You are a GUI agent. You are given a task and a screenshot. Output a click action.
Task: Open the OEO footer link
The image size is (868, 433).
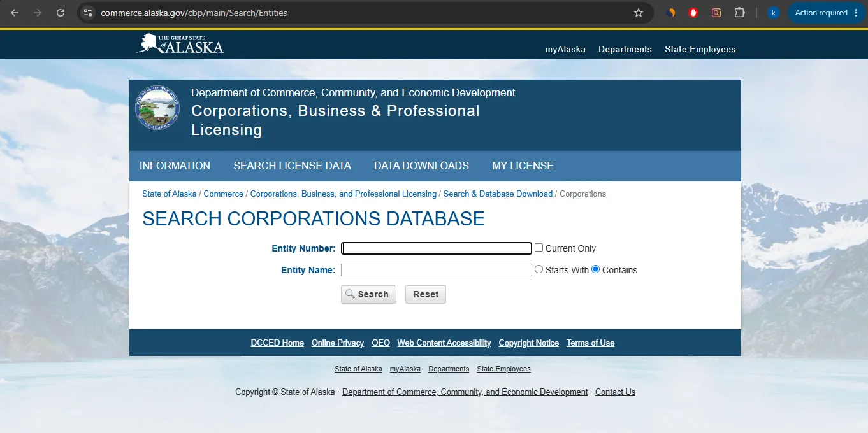pos(380,343)
